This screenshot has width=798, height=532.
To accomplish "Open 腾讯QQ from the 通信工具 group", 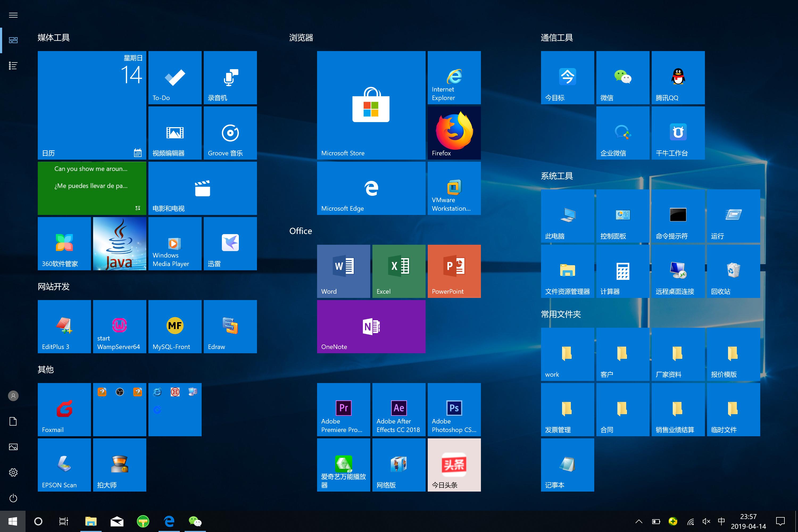I will pos(678,77).
